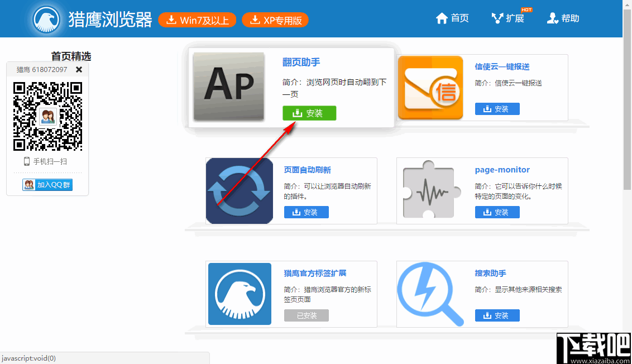Click the page-monitor puzzle piece icon
Image resolution: width=632 pixels, height=364 pixels.
431,189
